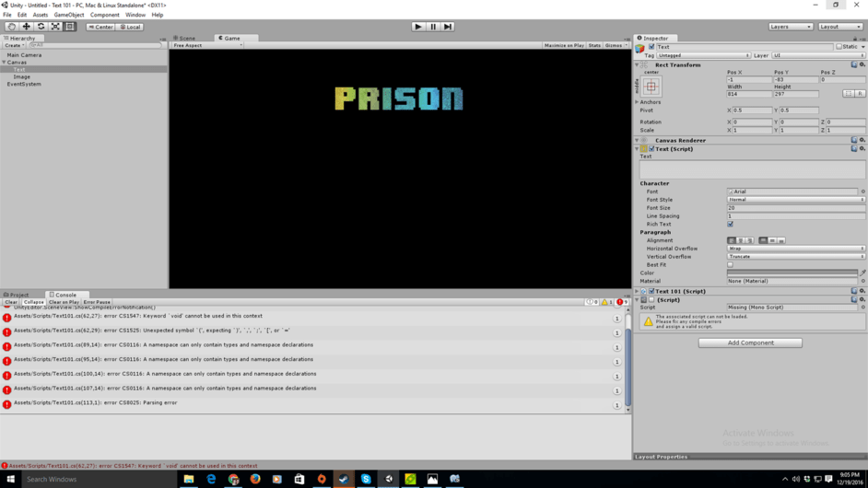Toggle Center pivot mode
The height and width of the screenshot is (488, 868).
coord(100,27)
